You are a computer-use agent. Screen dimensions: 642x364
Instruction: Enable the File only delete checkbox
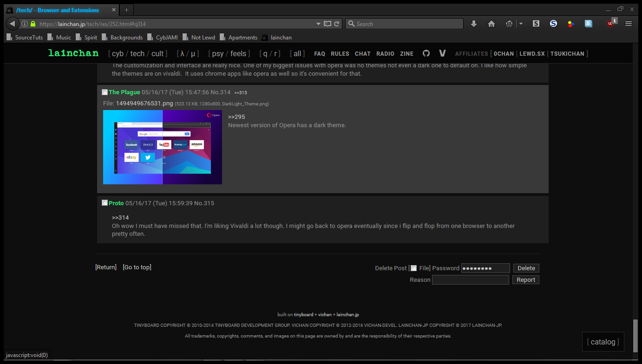point(413,268)
